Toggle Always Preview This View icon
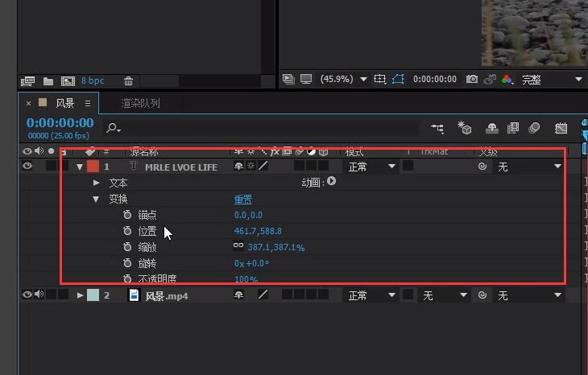The height and width of the screenshot is (375, 588). click(288, 79)
